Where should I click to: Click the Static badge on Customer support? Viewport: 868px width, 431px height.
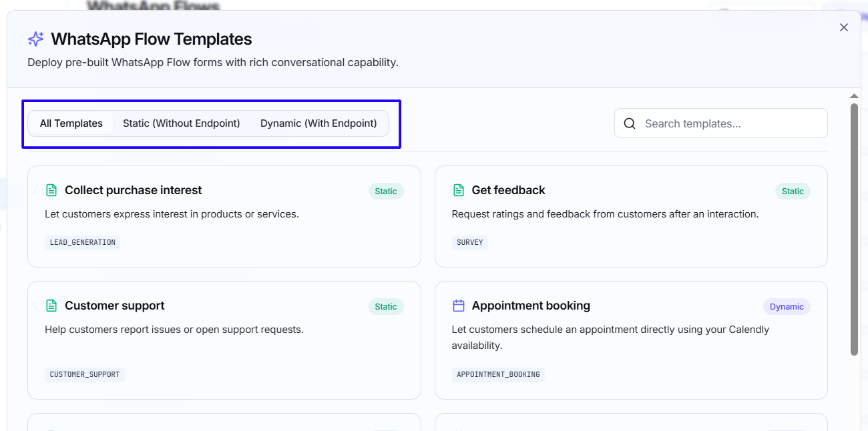click(x=386, y=307)
